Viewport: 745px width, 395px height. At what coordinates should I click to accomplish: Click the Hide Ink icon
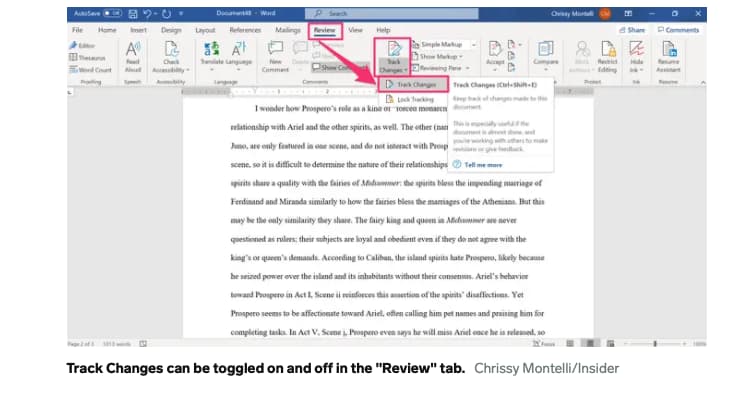pyautogui.click(x=636, y=49)
